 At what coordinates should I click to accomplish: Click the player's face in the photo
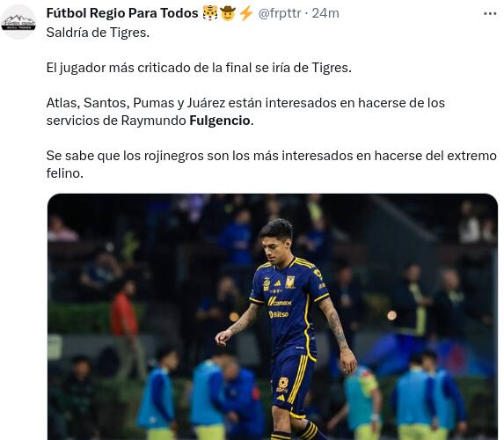coord(274,247)
